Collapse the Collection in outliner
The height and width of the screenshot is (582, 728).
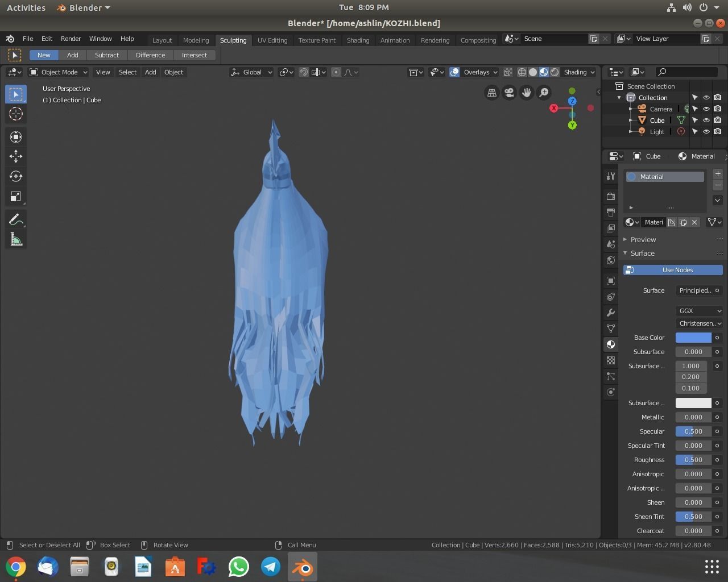click(x=619, y=98)
